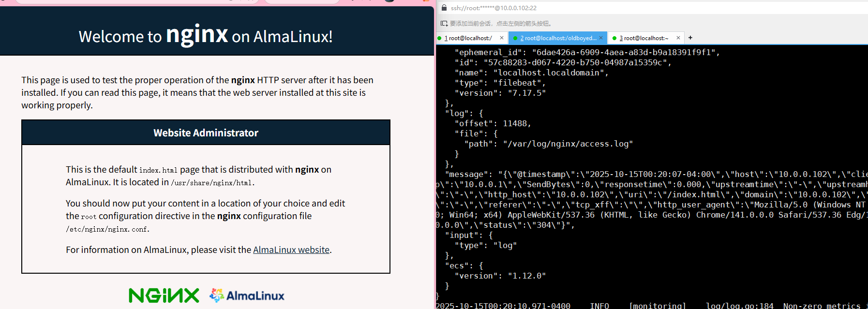The width and height of the screenshot is (868, 309).
Task: Click the 'Website Administrator' heading
Action: [206, 133]
